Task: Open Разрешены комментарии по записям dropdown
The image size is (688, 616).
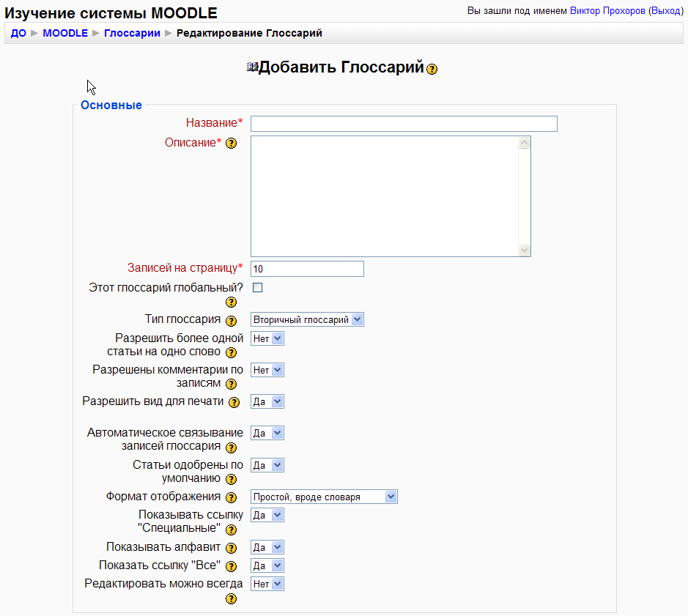Action: pyautogui.click(x=267, y=370)
